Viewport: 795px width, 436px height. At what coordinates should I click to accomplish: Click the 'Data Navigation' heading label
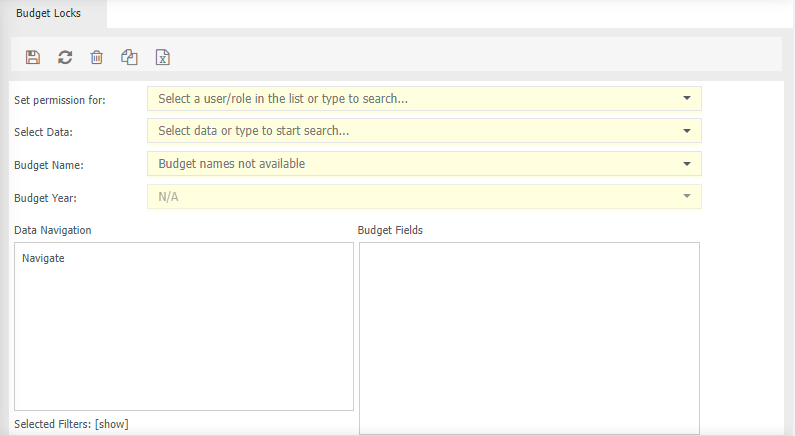click(x=53, y=230)
